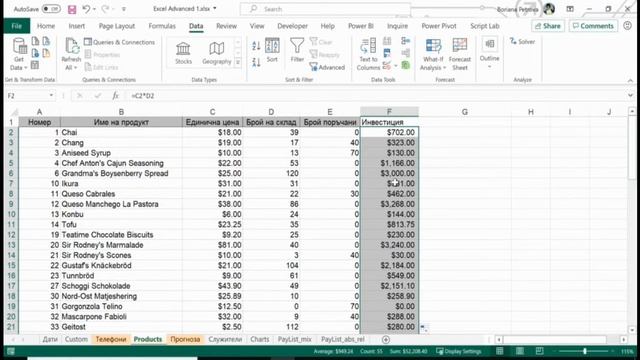
Task: Click the vertical scrollbar down arrow
Action: point(632,330)
